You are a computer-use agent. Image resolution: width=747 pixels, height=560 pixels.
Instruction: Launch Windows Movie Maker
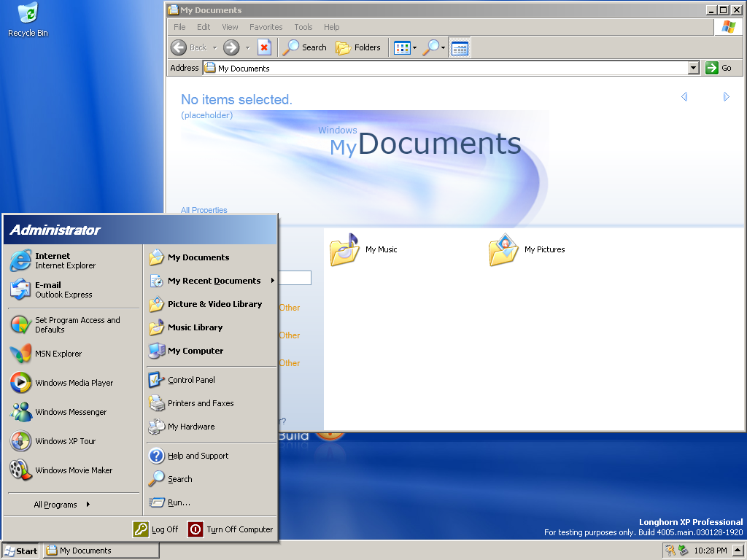[x=73, y=470]
